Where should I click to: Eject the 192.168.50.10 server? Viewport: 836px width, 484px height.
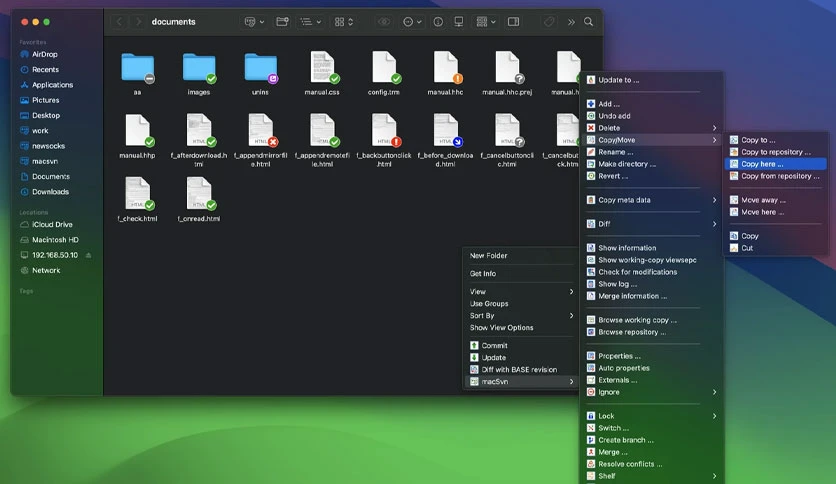pos(89,255)
